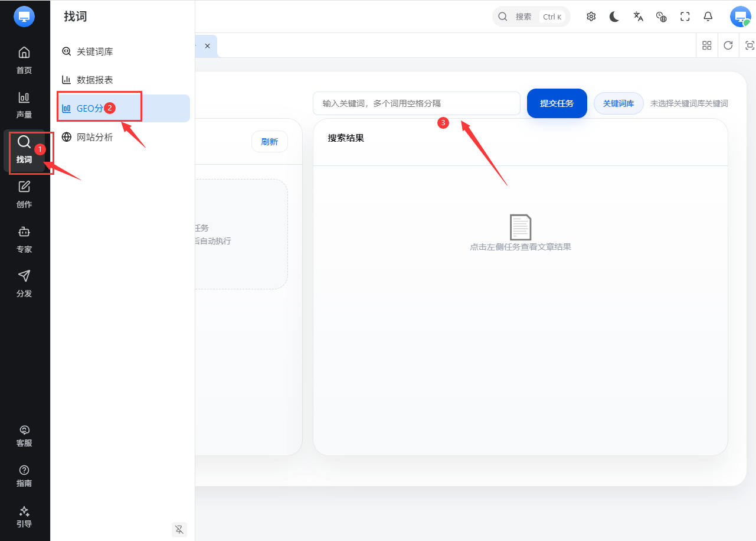The height and width of the screenshot is (541, 756).
Task: Open the 指南 help guide icon
Action: pyautogui.click(x=24, y=476)
